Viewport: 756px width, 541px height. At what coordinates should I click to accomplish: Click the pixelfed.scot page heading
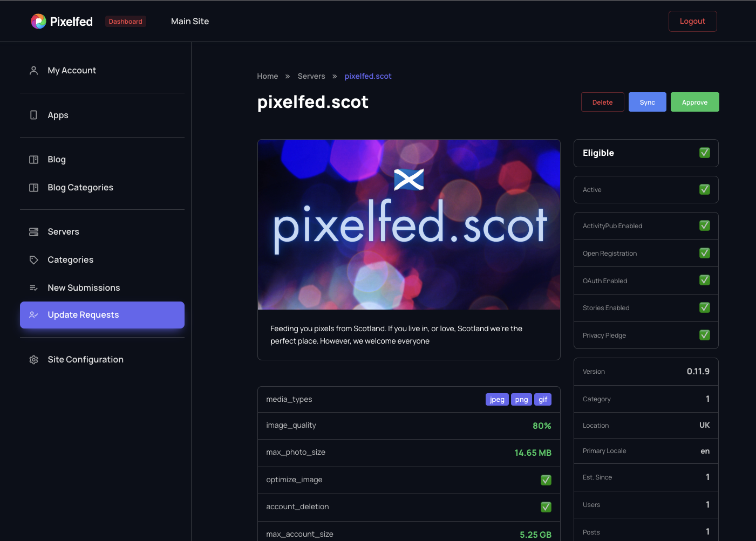tap(313, 102)
